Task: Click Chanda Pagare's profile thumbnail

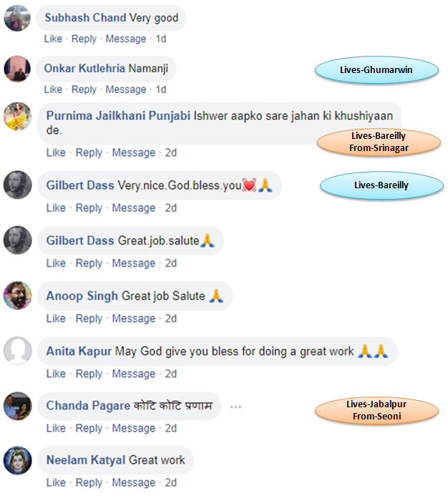Action: point(17,406)
